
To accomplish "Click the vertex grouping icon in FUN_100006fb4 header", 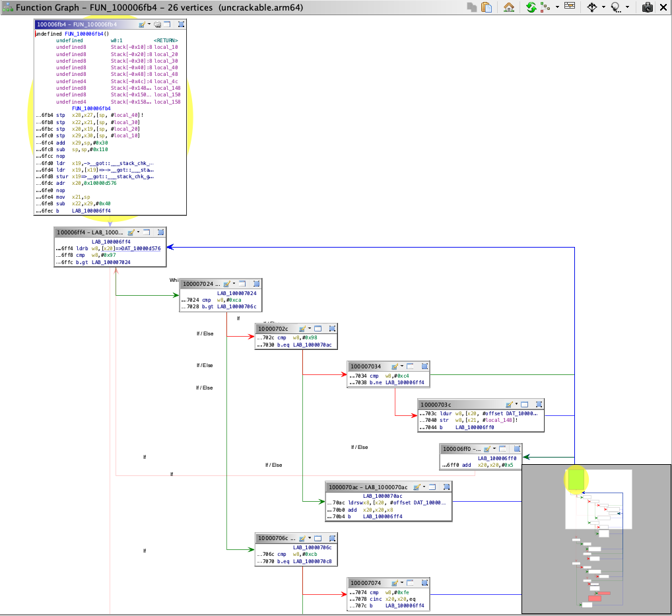I will pos(181,24).
